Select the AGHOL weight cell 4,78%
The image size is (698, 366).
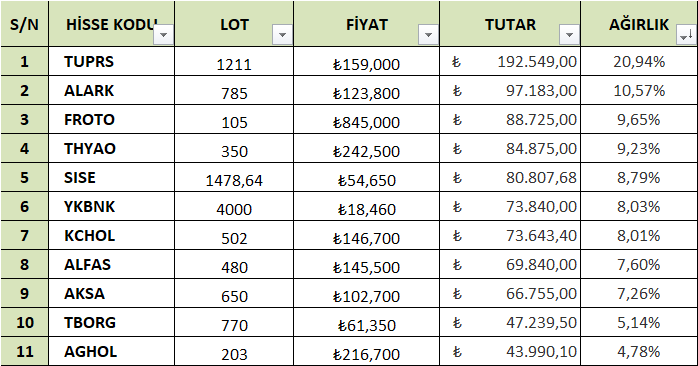[639, 351]
